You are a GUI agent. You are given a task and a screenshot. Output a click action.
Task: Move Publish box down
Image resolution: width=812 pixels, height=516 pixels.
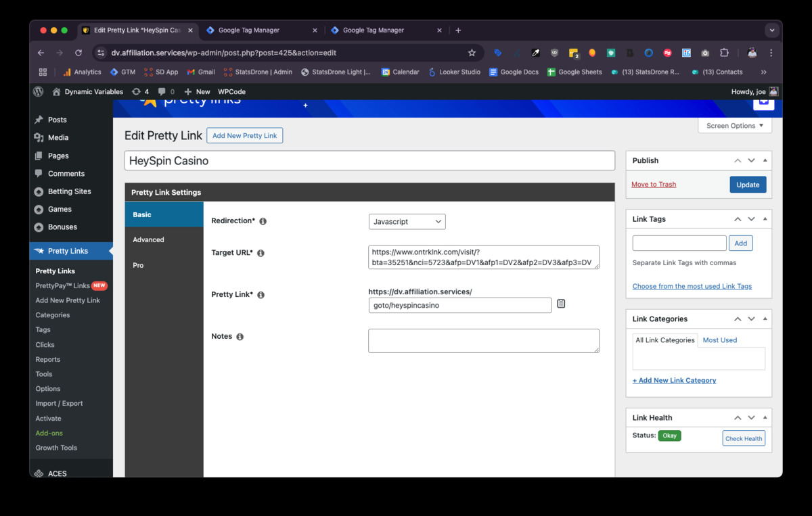tap(751, 160)
